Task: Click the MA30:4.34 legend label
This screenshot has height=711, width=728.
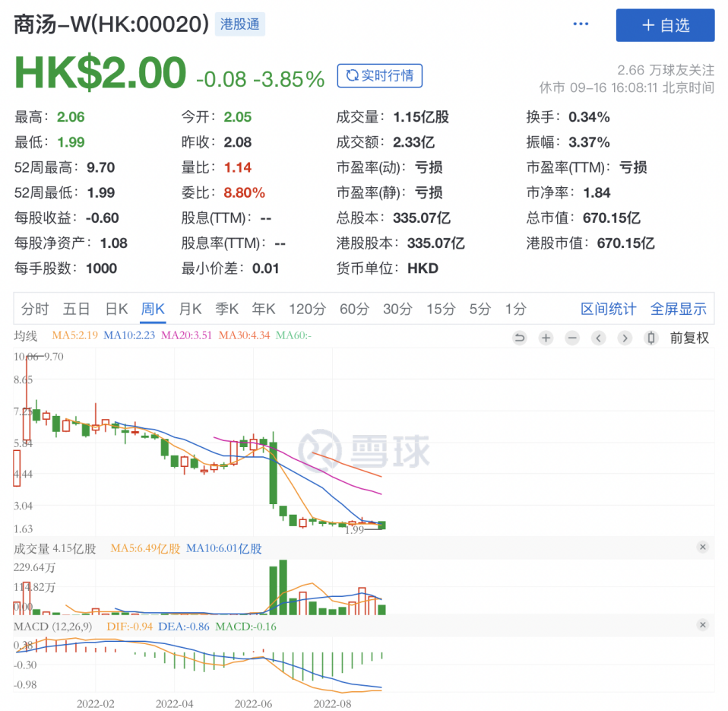Action: click(x=244, y=335)
